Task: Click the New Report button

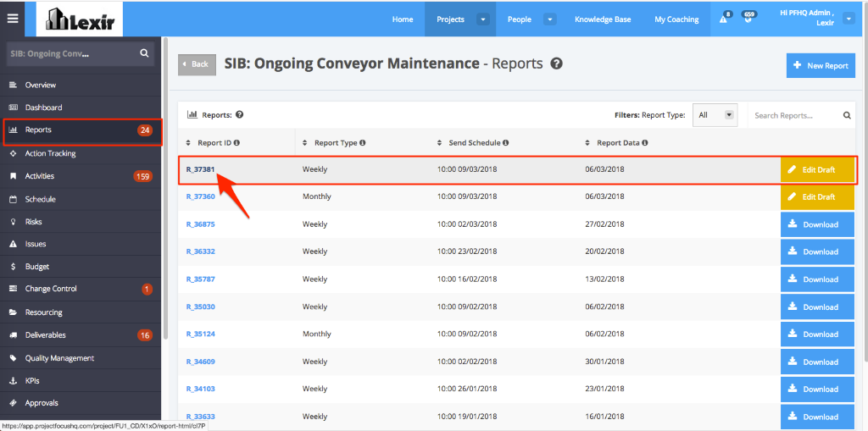Action: coord(821,65)
